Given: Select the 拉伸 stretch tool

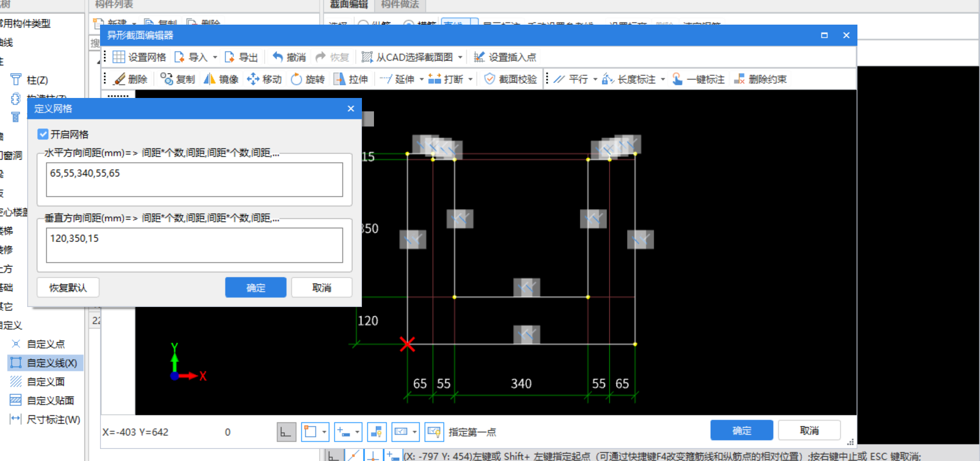Looking at the screenshot, I should coord(351,79).
